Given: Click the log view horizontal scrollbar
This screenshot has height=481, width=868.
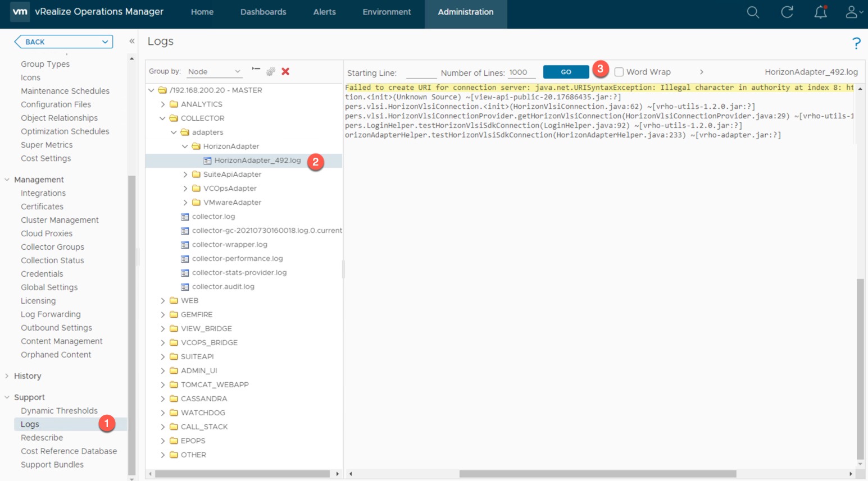Looking at the screenshot, I should 598,474.
